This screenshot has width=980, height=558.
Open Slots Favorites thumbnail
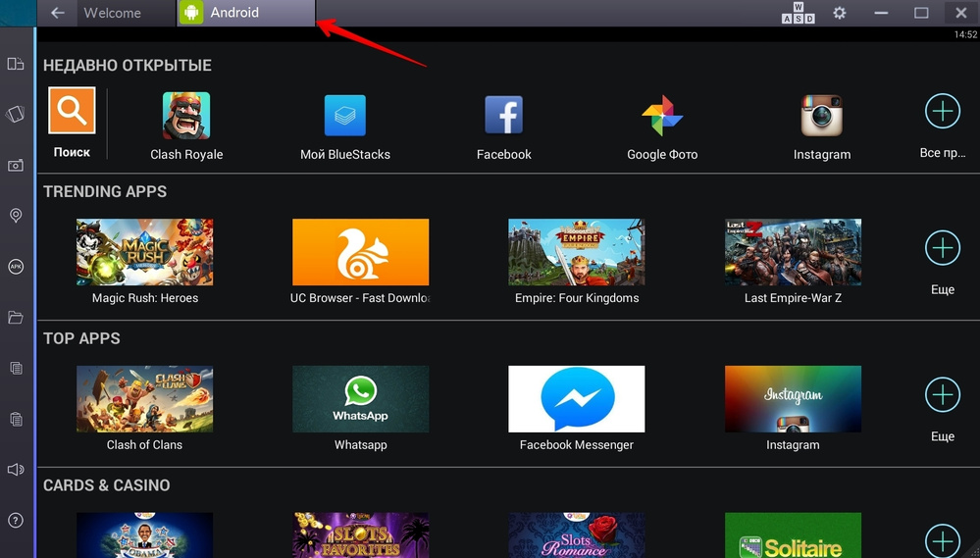click(x=361, y=535)
